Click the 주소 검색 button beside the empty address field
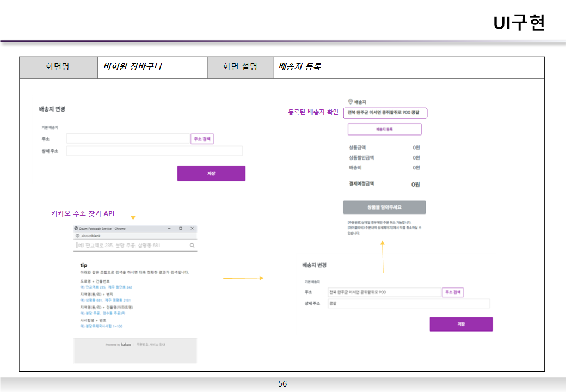This screenshot has width=566, height=392. [202, 139]
